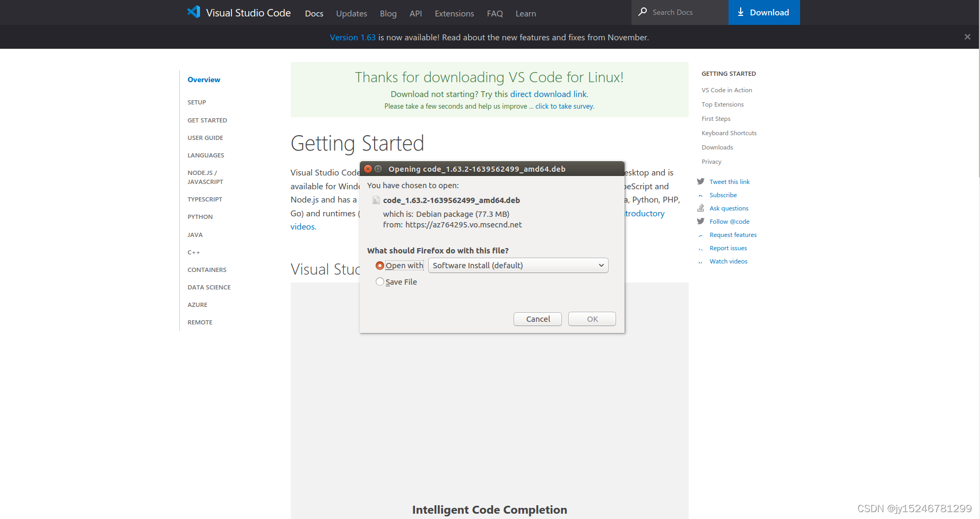Click the Visual Studio Code logo icon
The image size is (980, 519).
(194, 12)
